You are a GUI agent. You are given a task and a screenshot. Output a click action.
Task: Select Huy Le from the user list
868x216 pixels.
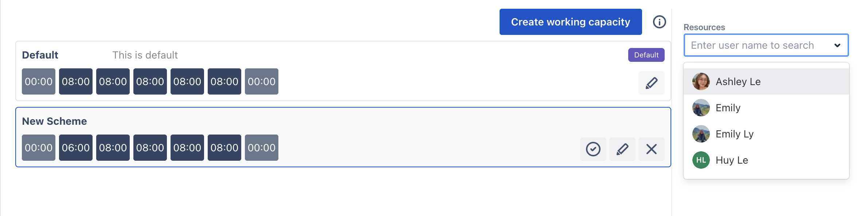[x=731, y=160]
